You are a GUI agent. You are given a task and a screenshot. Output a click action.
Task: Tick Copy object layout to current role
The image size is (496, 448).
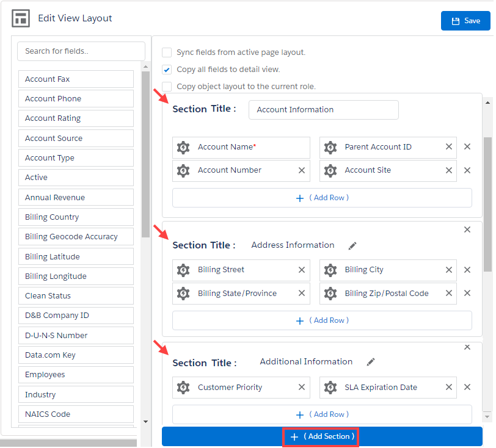[x=167, y=87]
